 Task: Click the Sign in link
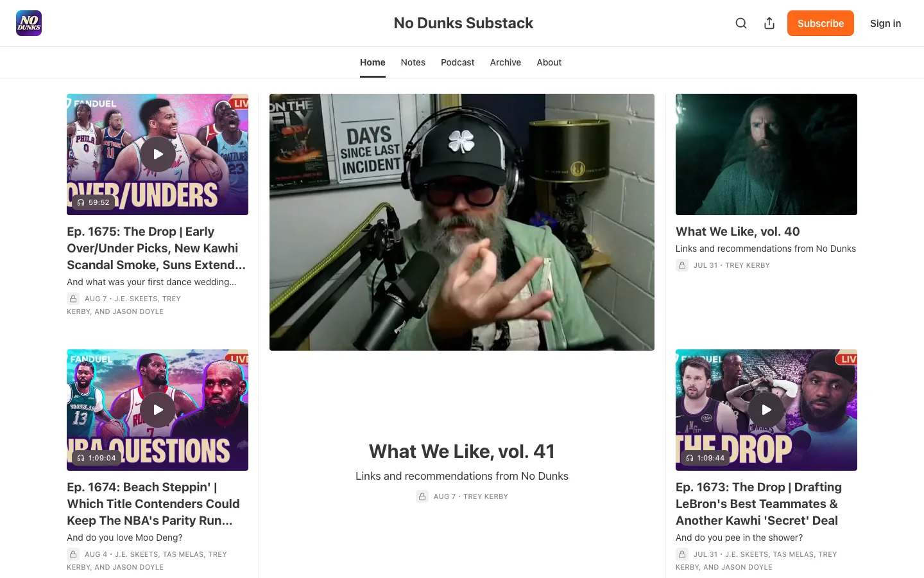coord(886,23)
